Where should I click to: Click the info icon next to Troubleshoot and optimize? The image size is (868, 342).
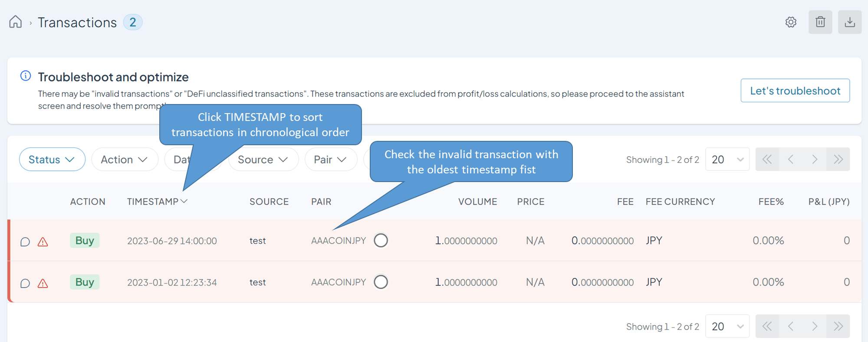coord(25,75)
